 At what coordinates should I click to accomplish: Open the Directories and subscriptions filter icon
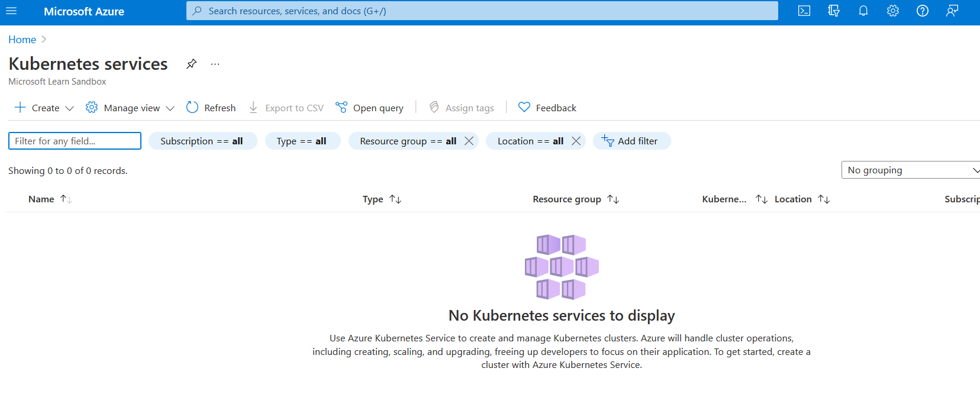click(x=834, y=11)
